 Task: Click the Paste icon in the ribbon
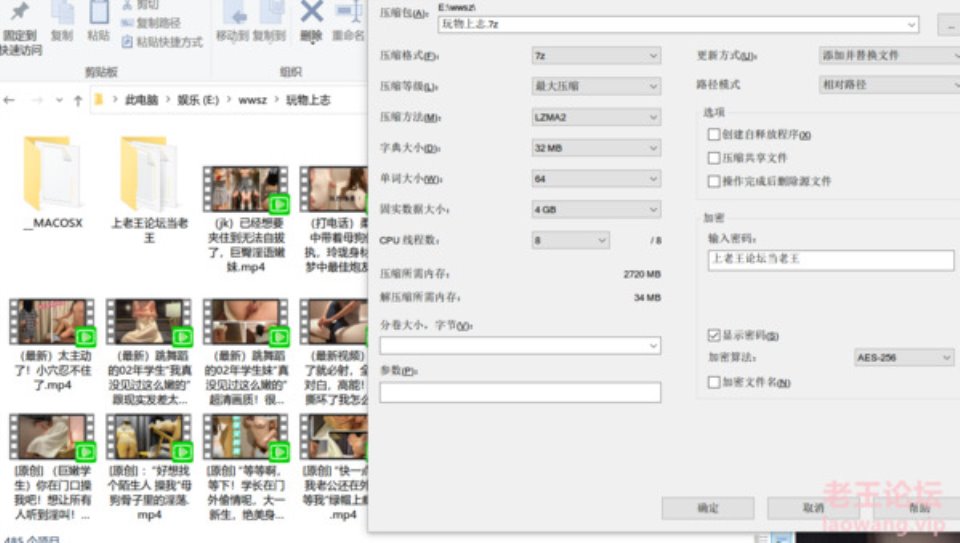point(98,14)
